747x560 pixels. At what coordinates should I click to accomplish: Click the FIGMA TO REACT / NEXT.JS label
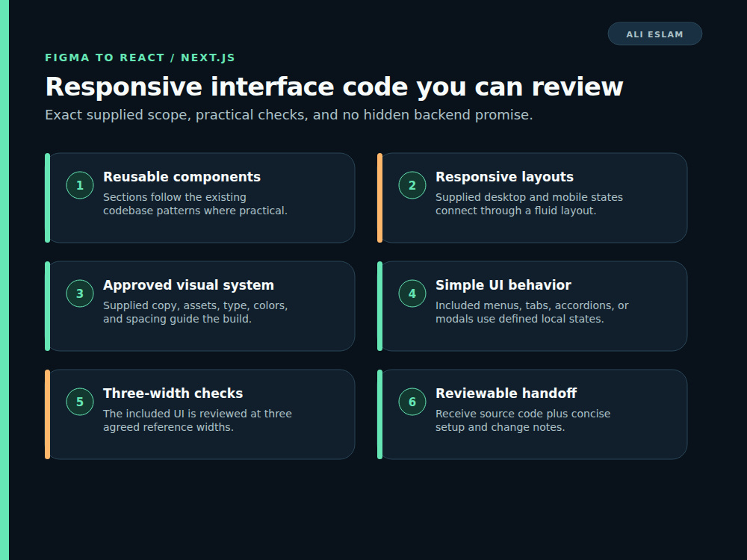tap(140, 57)
